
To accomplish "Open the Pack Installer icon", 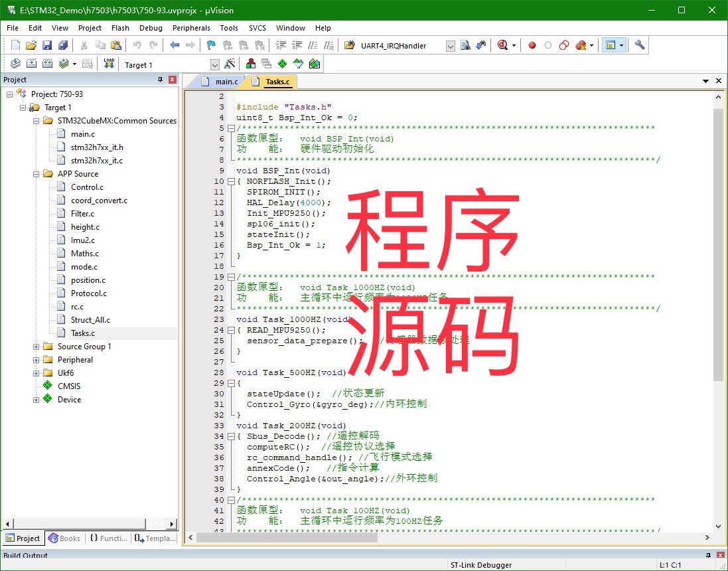I will [315, 64].
